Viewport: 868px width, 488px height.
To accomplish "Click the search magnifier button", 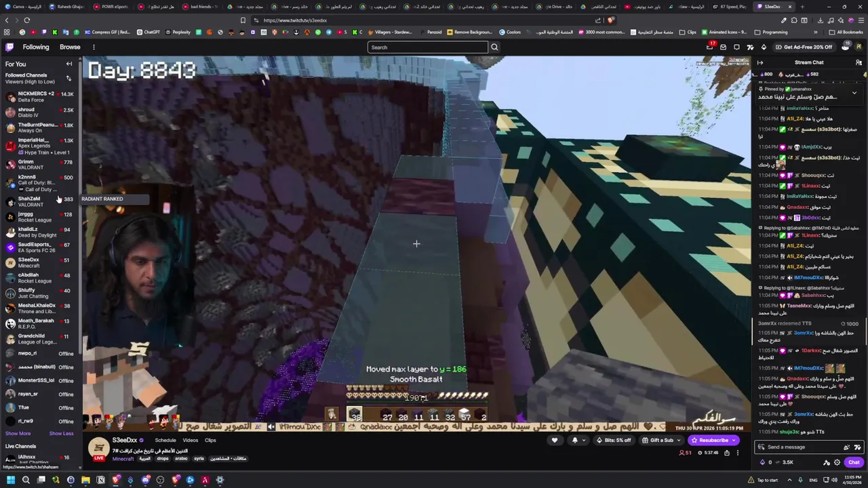I will (x=494, y=47).
